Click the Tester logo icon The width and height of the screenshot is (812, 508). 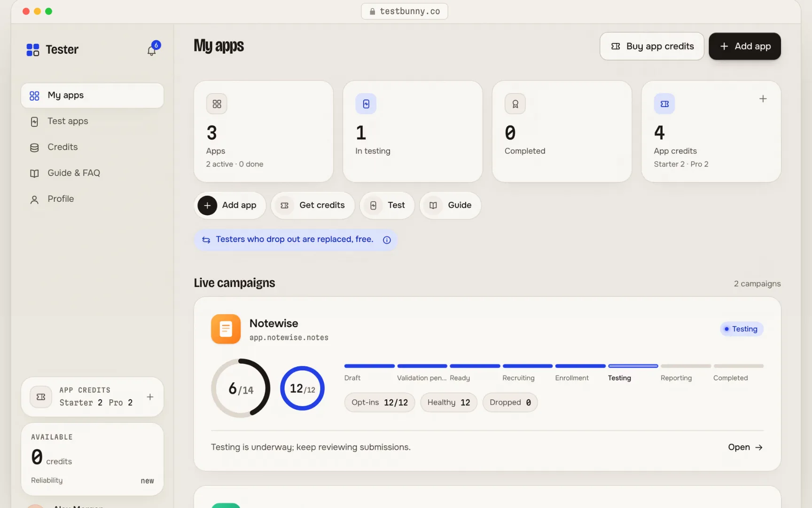[33, 50]
